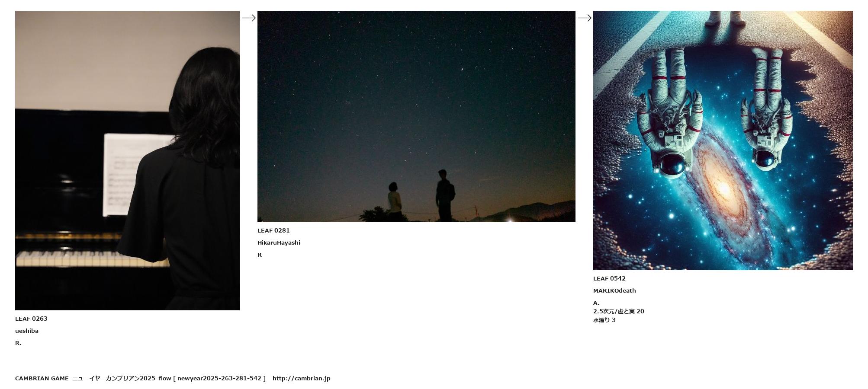Open the astronaut puddle galaxy image

point(723,140)
